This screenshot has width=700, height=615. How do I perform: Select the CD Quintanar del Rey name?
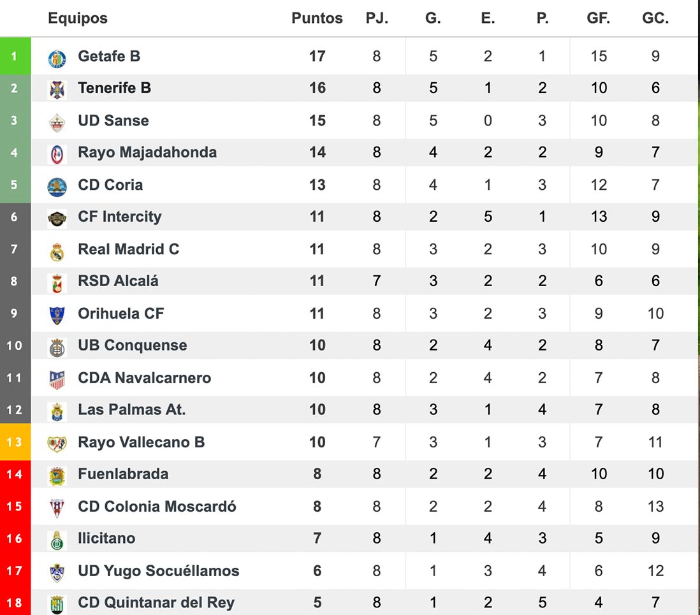point(156,602)
